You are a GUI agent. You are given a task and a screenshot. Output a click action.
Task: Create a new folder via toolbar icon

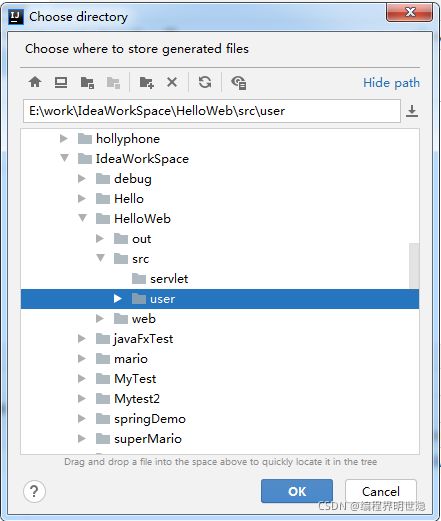146,82
